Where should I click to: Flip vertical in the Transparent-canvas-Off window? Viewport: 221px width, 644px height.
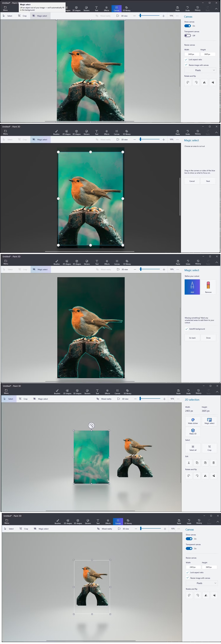[x=213, y=82]
